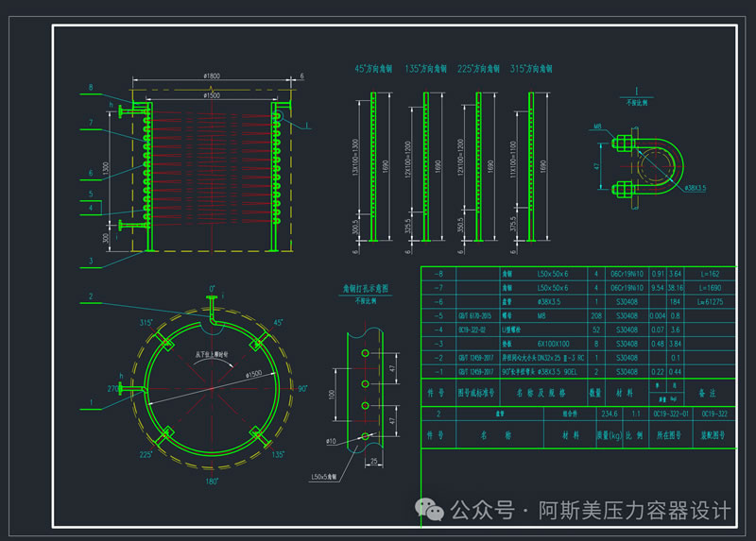
Task: Select the 315°方向角钢 heading
Action: coord(532,70)
